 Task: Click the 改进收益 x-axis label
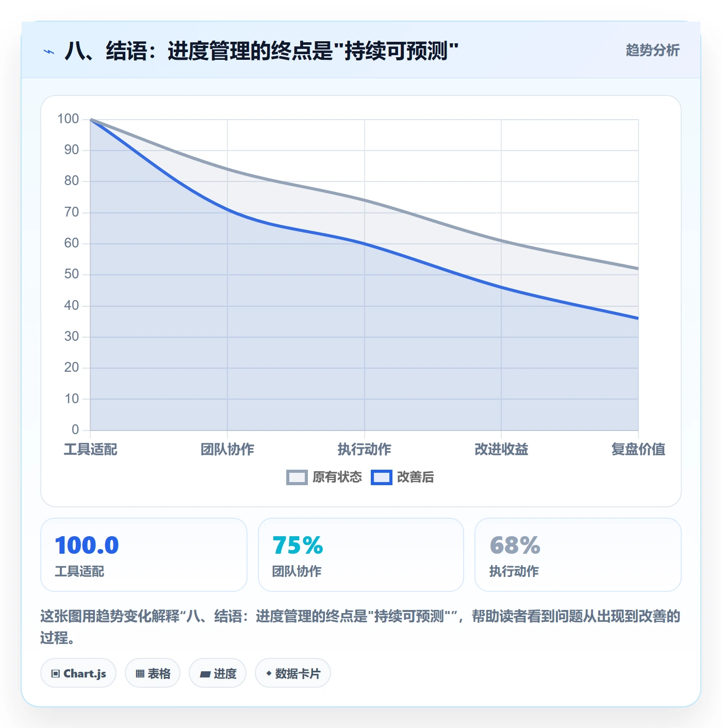[x=501, y=450]
